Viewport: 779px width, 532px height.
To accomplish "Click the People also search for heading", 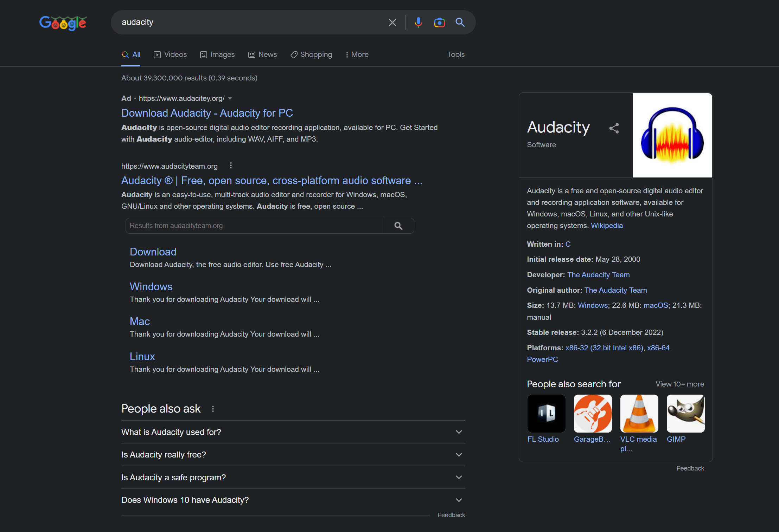I will (x=574, y=384).
